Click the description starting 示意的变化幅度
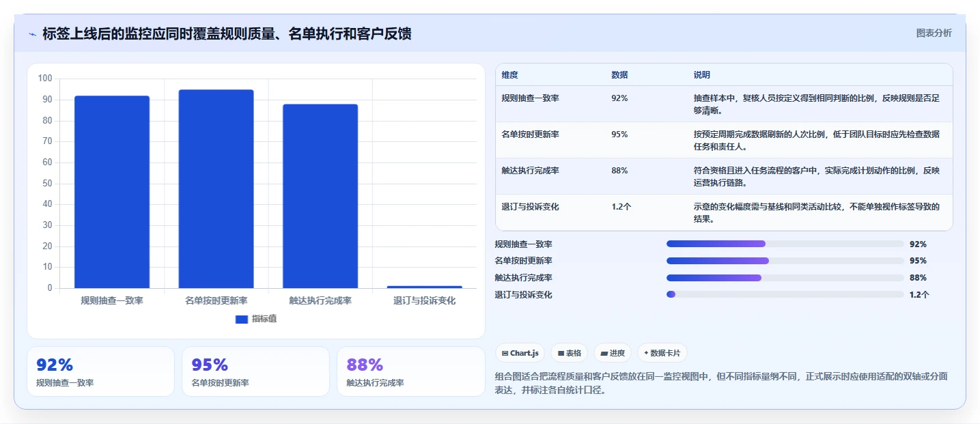 coord(817,212)
